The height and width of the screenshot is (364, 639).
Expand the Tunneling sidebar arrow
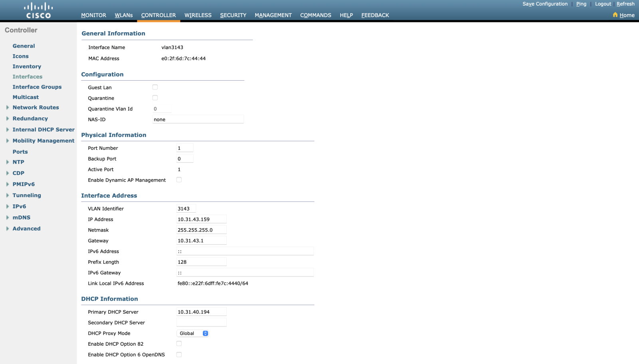tap(8, 196)
